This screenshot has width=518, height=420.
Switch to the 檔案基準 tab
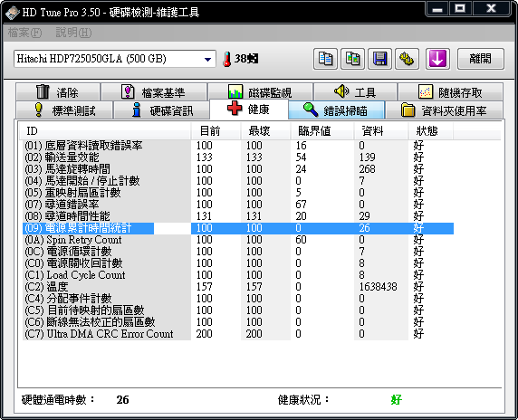click(154, 92)
